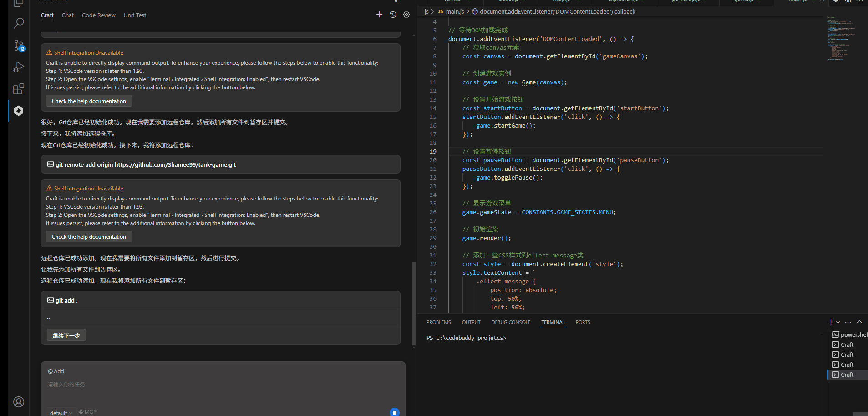868x416 pixels.
Task: Open the Extensions view
Action: 19,89
